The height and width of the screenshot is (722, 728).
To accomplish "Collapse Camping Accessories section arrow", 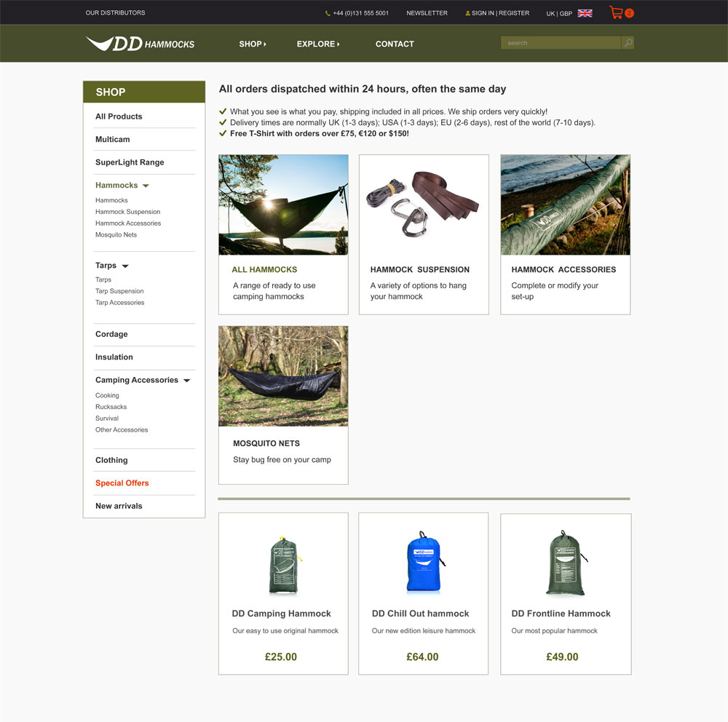I will 186,380.
